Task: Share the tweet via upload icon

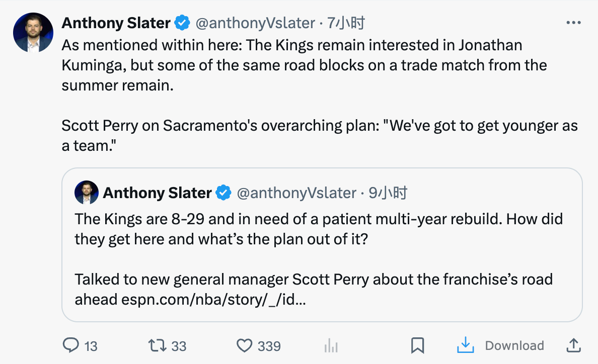Action: tap(573, 345)
